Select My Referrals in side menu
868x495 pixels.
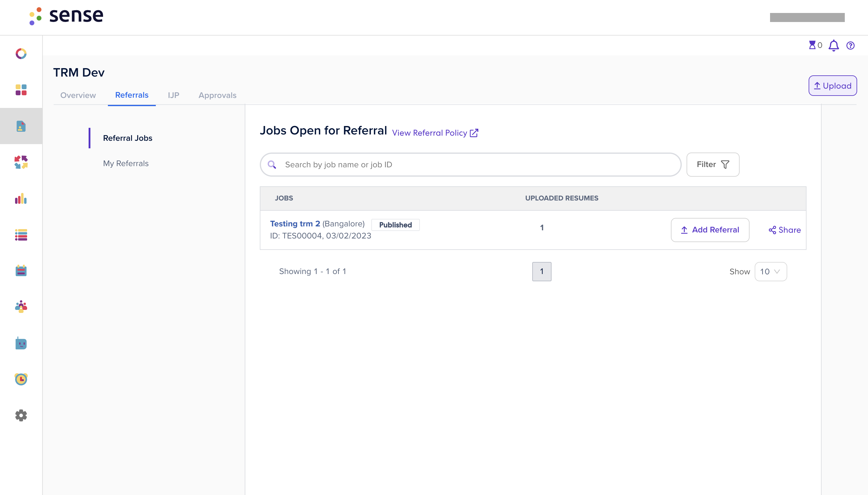click(x=126, y=163)
